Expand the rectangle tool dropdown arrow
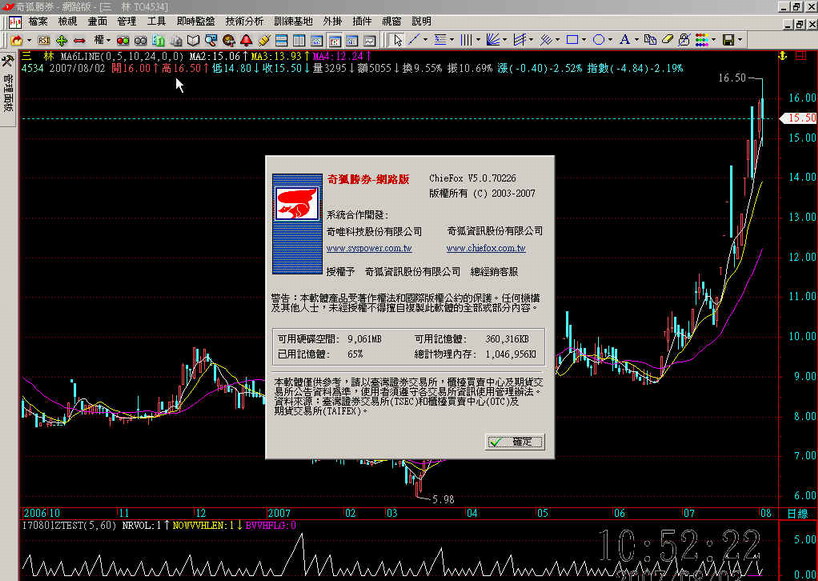The width and height of the screenshot is (818, 581). [583, 40]
